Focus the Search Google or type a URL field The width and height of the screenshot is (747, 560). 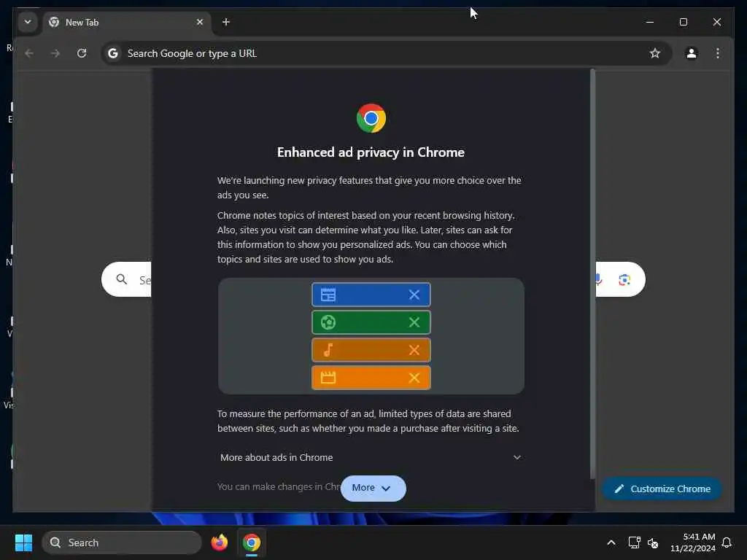386,53
